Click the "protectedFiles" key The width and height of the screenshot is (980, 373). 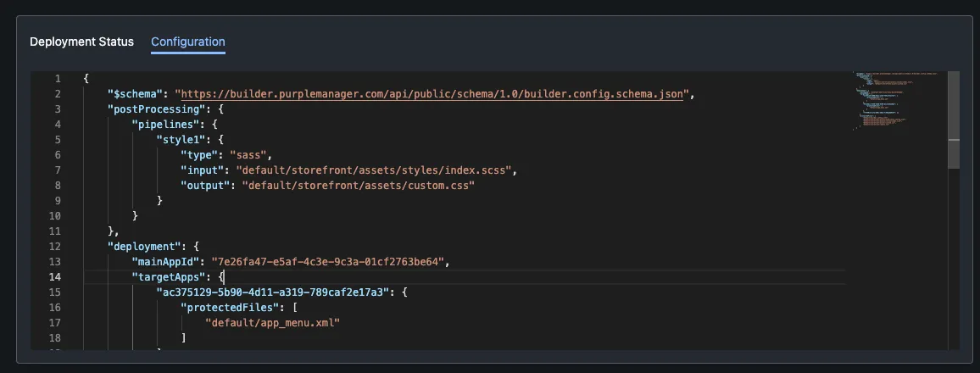pos(230,308)
